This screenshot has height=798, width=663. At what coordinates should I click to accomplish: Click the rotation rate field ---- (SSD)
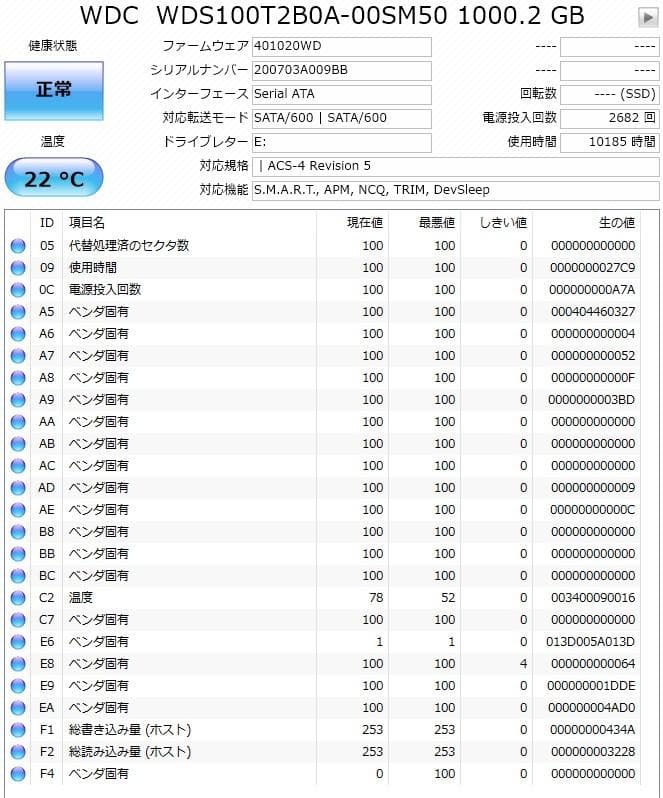tap(610, 94)
